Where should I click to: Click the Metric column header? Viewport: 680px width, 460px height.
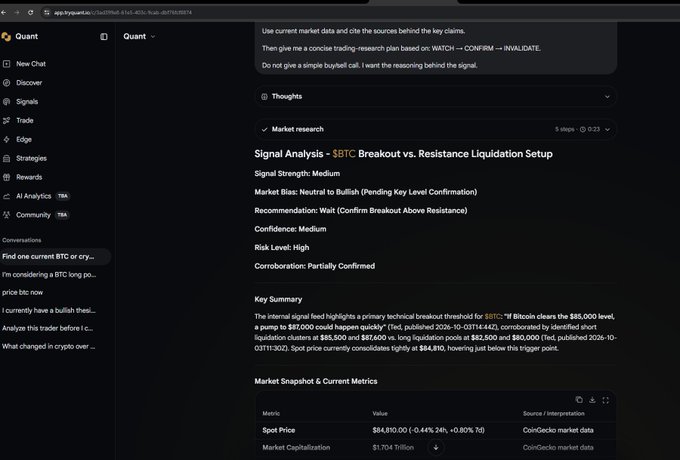[271, 414]
